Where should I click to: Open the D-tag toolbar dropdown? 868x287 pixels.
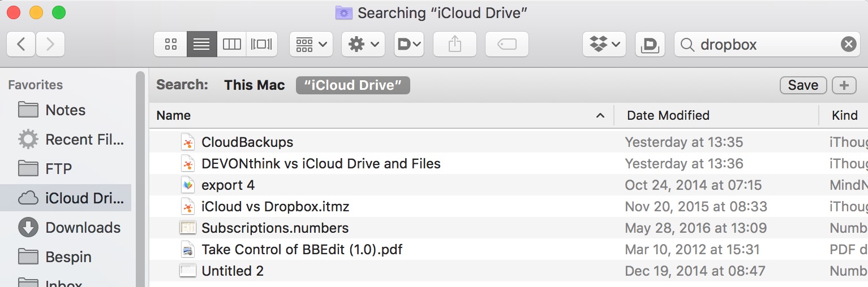click(x=409, y=44)
